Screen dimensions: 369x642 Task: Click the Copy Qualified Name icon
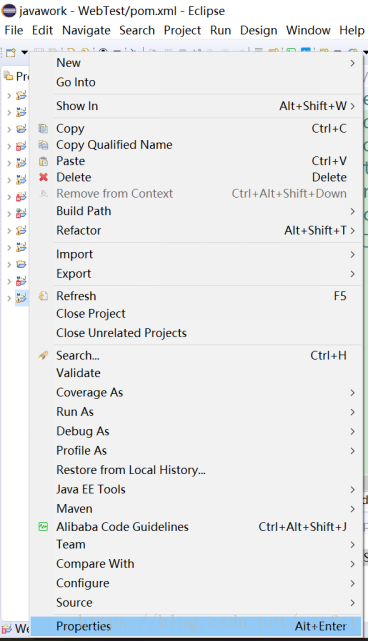pyautogui.click(x=43, y=145)
